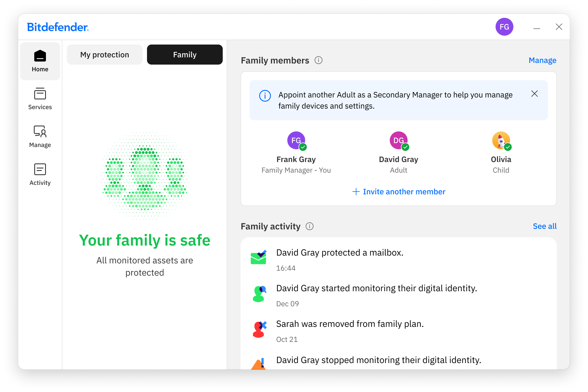Image resolution: width=588 pixels, height=392 pixels.
Task: Invite another member to the family
Action: (399, 192)
